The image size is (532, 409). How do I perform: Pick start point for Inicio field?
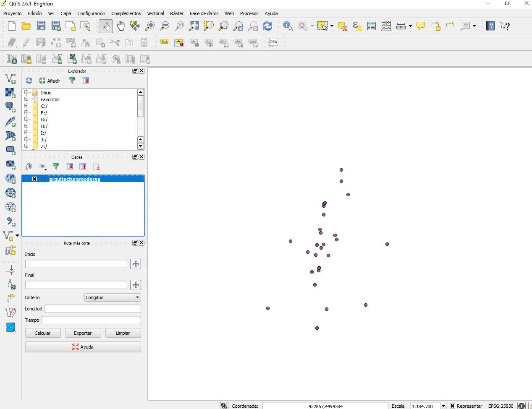click(136, 264)
